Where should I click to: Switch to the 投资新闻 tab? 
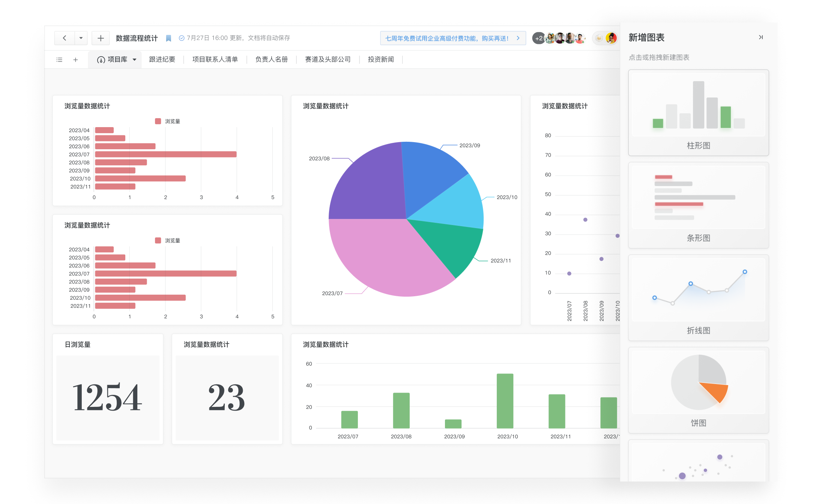click(x=381, y=59)
